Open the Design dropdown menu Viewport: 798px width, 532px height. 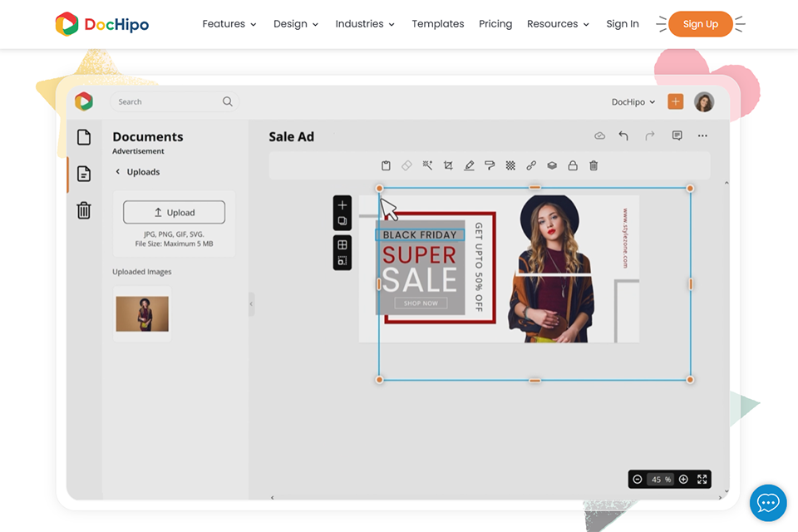[296, 24]
